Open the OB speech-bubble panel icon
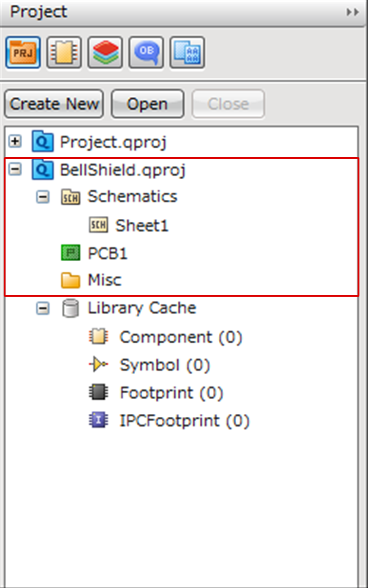Screen dimensions: 368x588 click(x=146, y=53)
